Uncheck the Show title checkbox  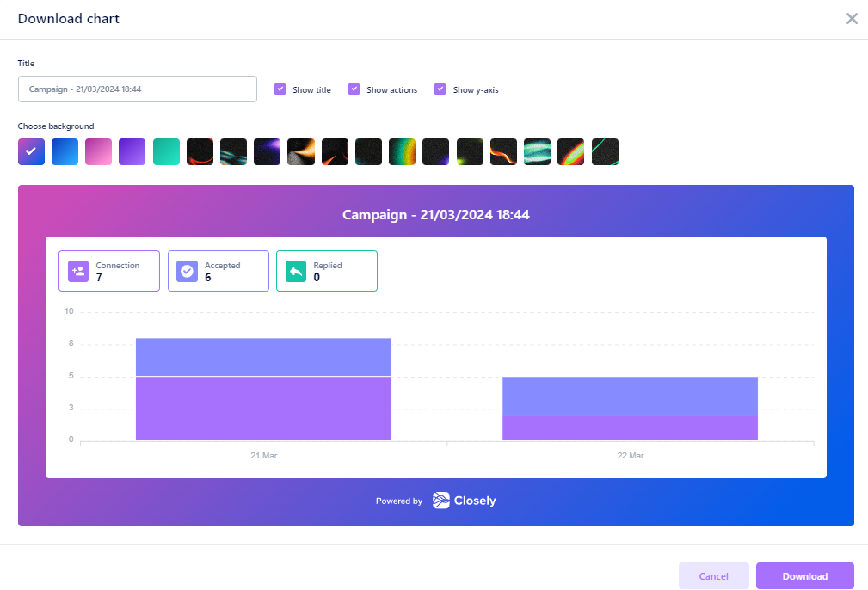point(280,89)
